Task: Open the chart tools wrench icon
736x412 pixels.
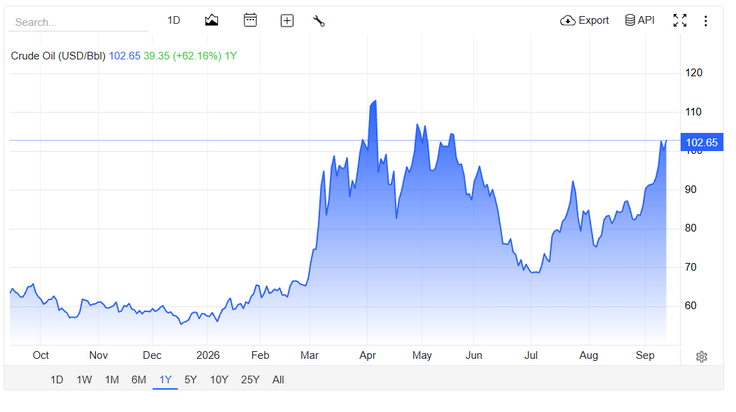Action: 319,21
